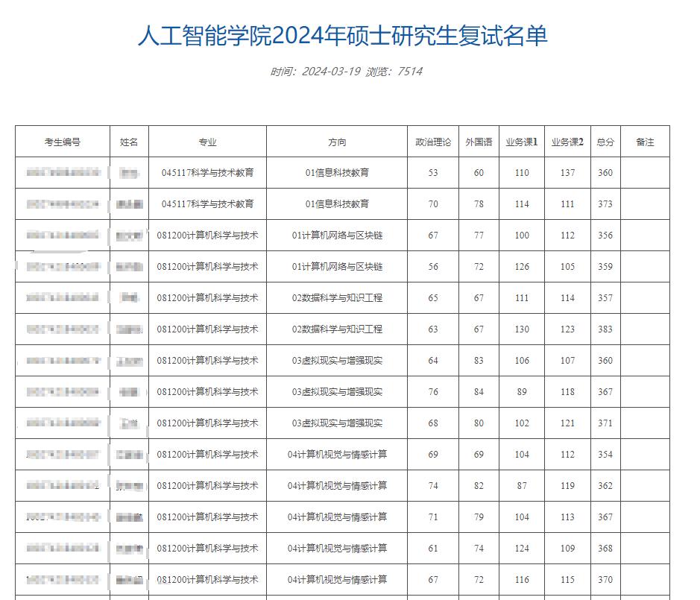Select the 考生编号 column header
The height and width of the screenshot is (600, 700).
point(63,142)
